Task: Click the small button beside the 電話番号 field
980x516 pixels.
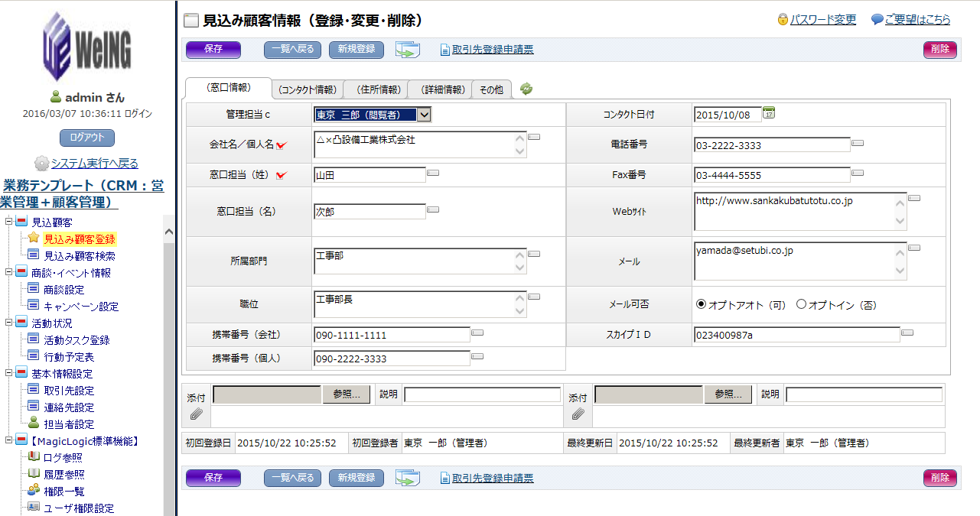Action: coord(858,143)
